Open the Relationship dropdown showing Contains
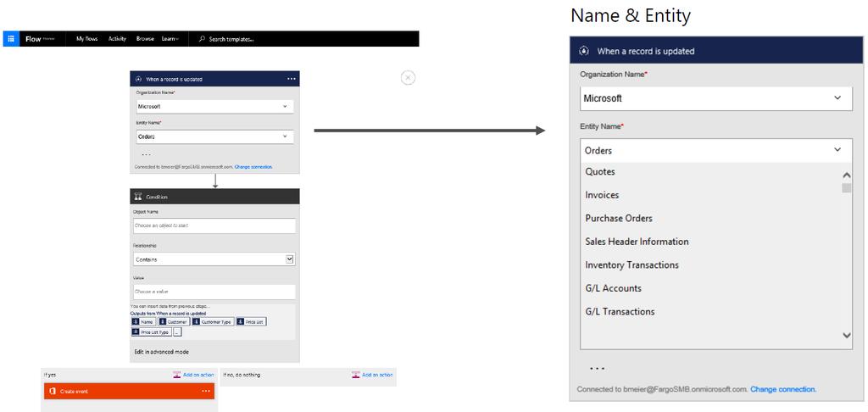Image resolution: width=868 pixels, height=412 pixels. pyautogui.click(x=214, y=259)
